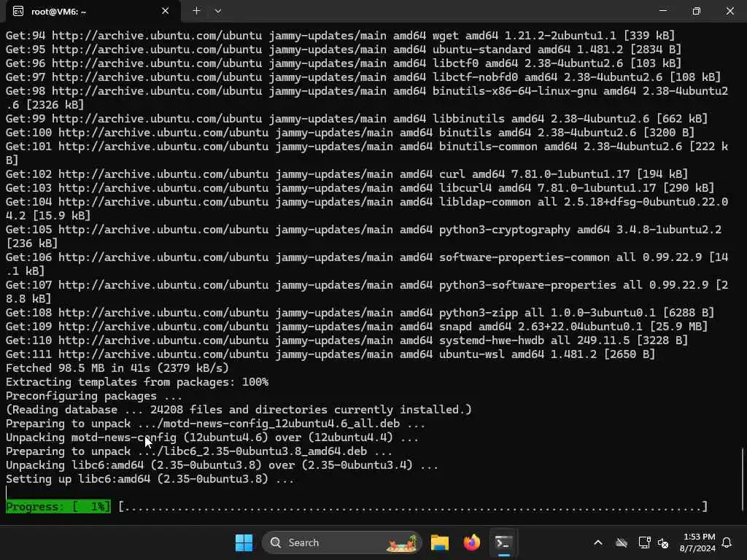This screenshot has width=747, height=560.
Task: Open the notifications bell icon
Action: (x=727, y=542)
